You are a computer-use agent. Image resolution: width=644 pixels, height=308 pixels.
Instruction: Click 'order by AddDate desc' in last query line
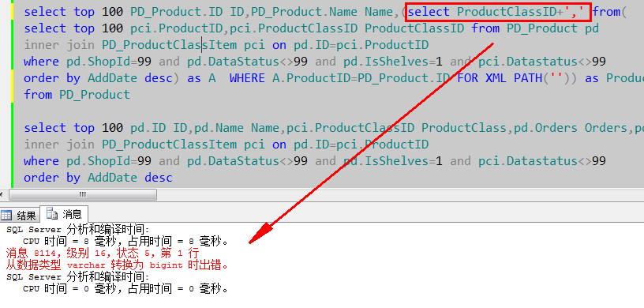tap(98, 178)
